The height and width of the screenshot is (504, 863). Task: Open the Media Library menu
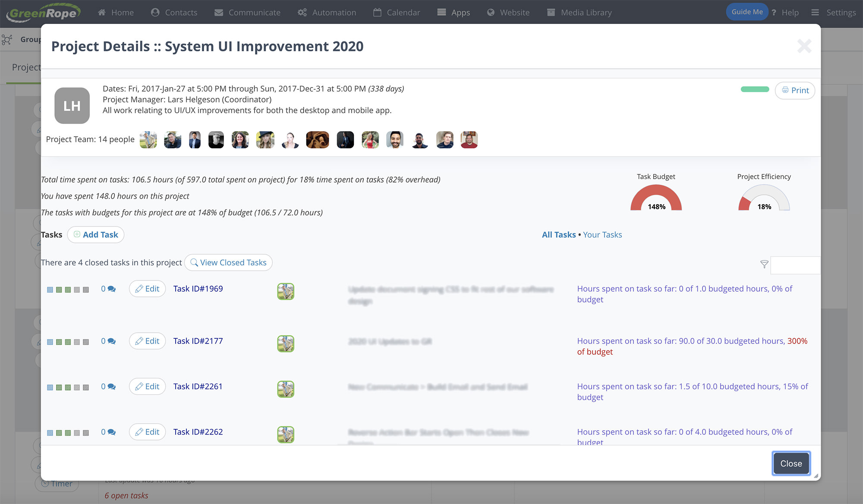pos(580,13)
